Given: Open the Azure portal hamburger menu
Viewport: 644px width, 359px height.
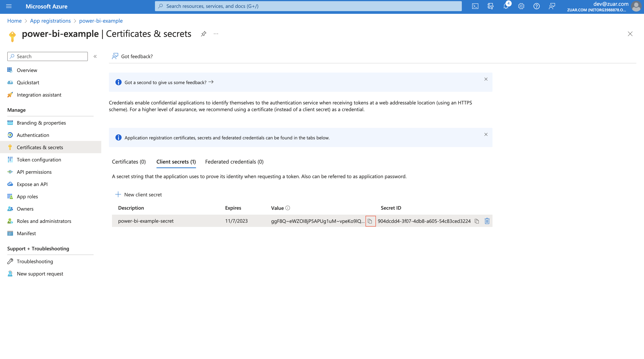Looking at the screenshot, I should pos(9,6).
